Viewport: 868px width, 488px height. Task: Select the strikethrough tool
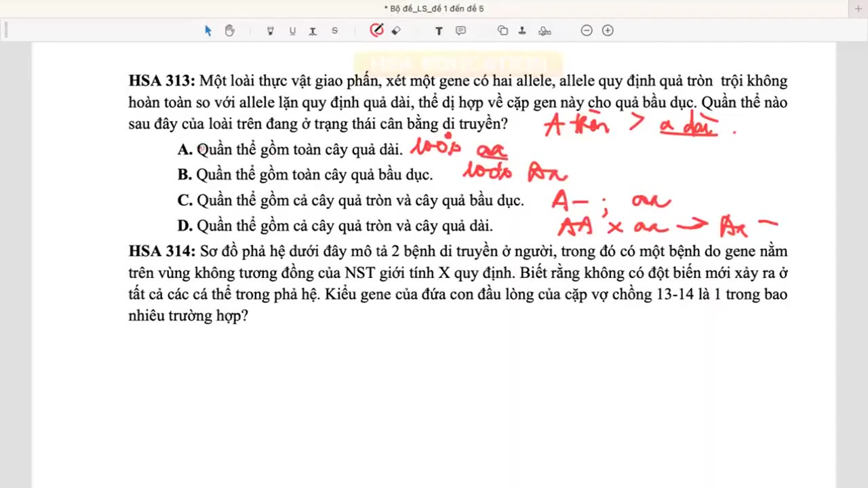(334, 30)
